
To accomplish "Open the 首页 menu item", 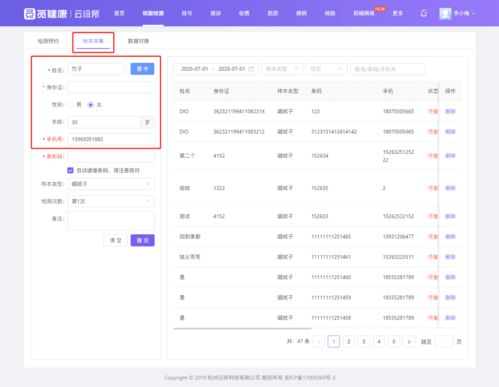I will [119, 13].
